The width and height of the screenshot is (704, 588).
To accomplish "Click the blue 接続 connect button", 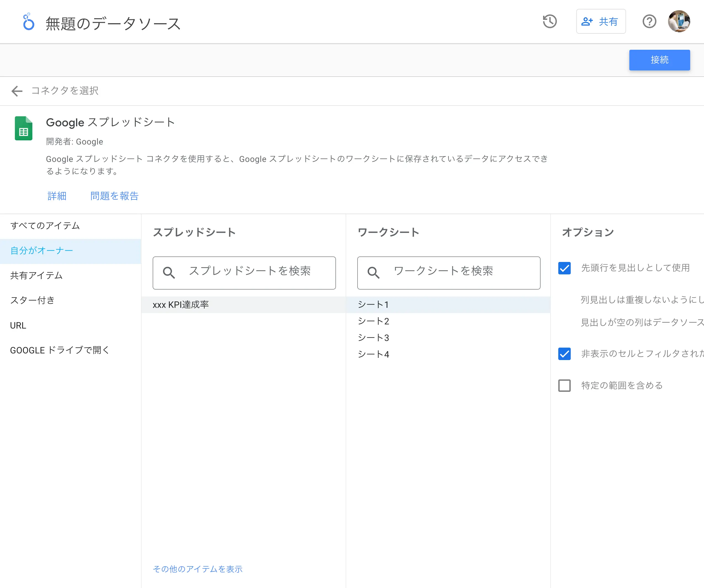I will coord(659,60).
